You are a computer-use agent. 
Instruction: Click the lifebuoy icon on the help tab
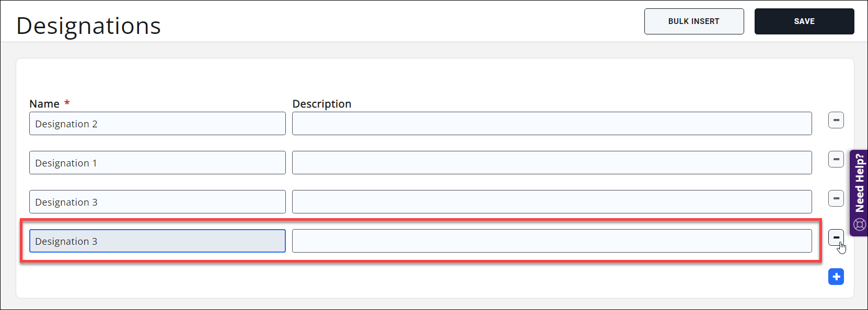pyautogui.click(x=860, y=225)
